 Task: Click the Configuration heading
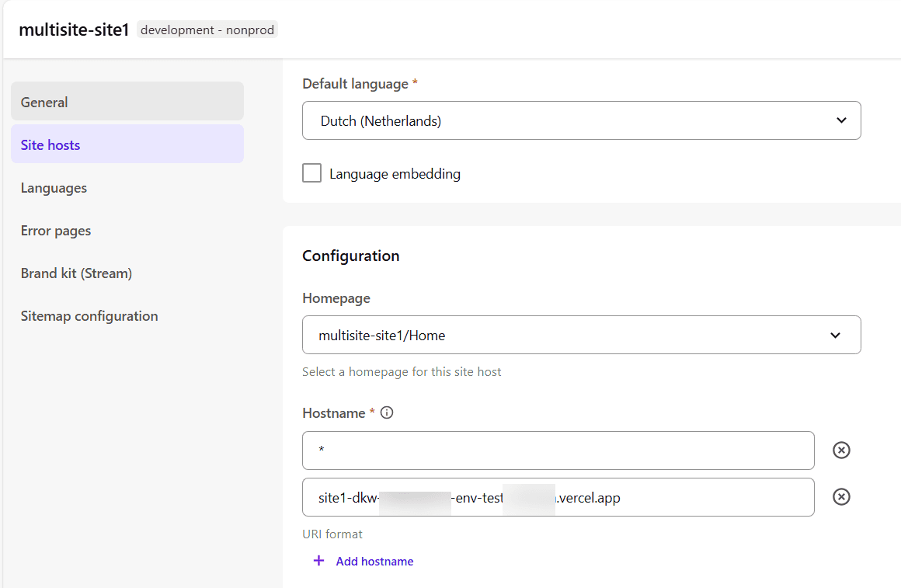351,256
